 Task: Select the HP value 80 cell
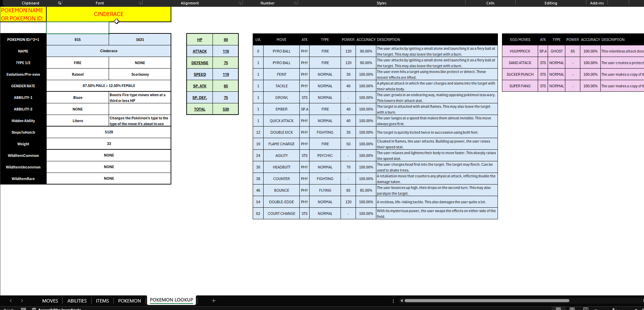tap(225, 40)
